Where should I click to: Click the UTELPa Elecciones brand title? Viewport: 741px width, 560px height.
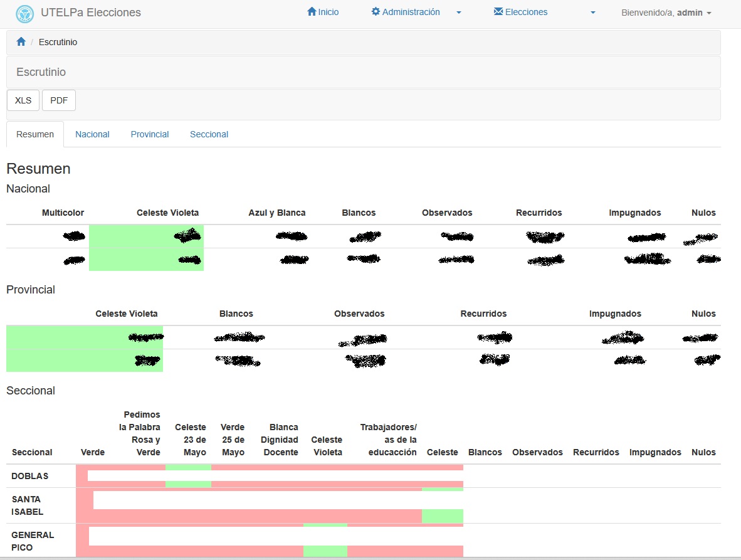click(x=90, y=13)
